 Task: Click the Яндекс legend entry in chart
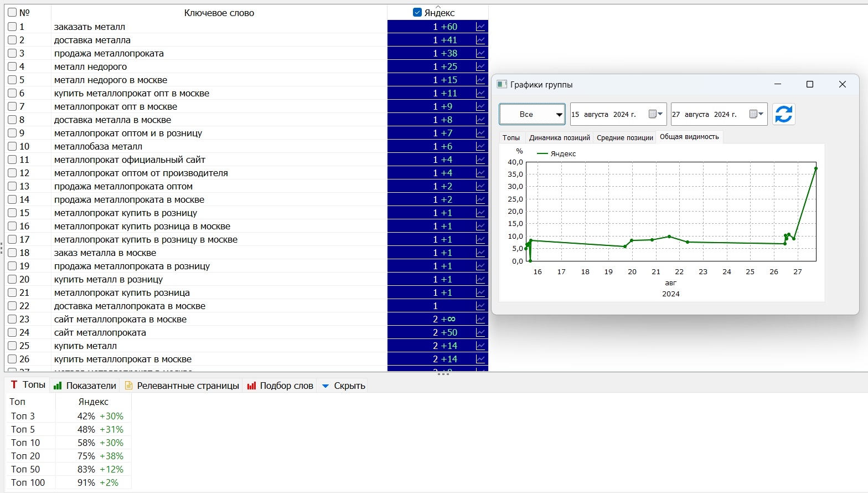coord(556,154)
